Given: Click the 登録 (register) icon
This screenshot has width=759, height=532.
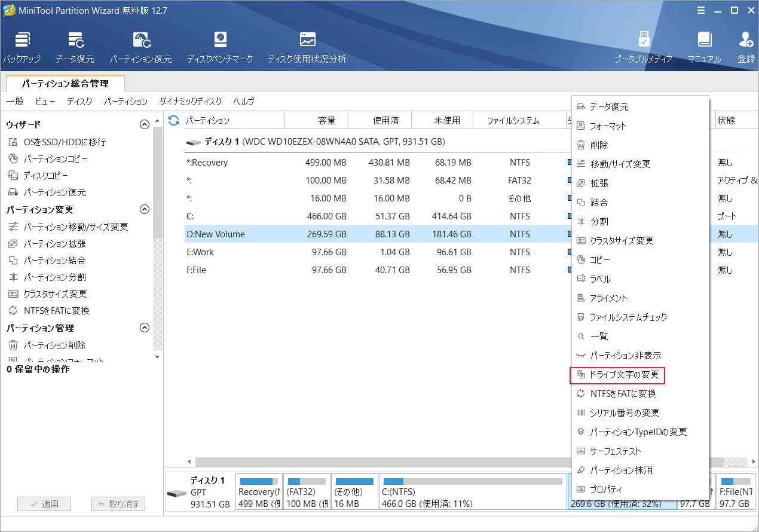Looking at the screenshot, I should pyautogui.click(x=746, y=47).
